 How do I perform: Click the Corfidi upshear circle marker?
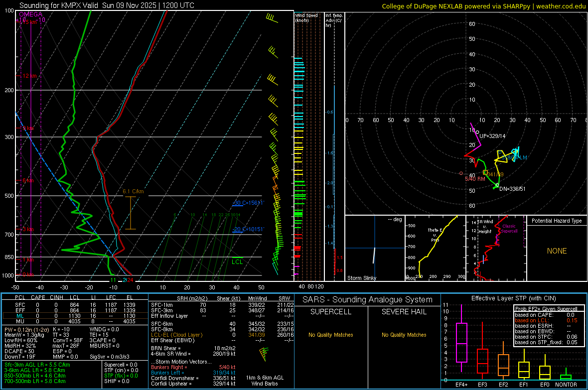click(477, 132)
